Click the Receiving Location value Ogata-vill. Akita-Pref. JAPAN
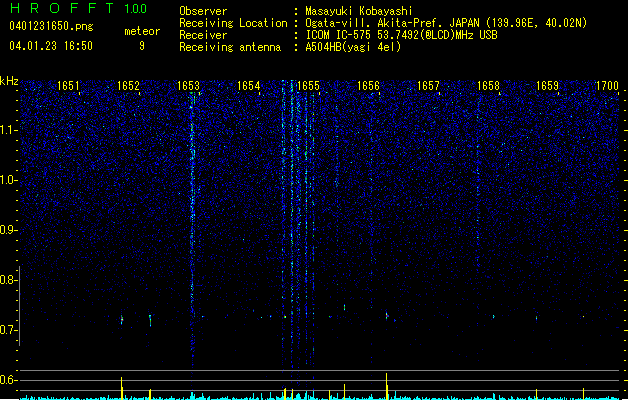This screenshot has height=400, width=629. [392, 23]
